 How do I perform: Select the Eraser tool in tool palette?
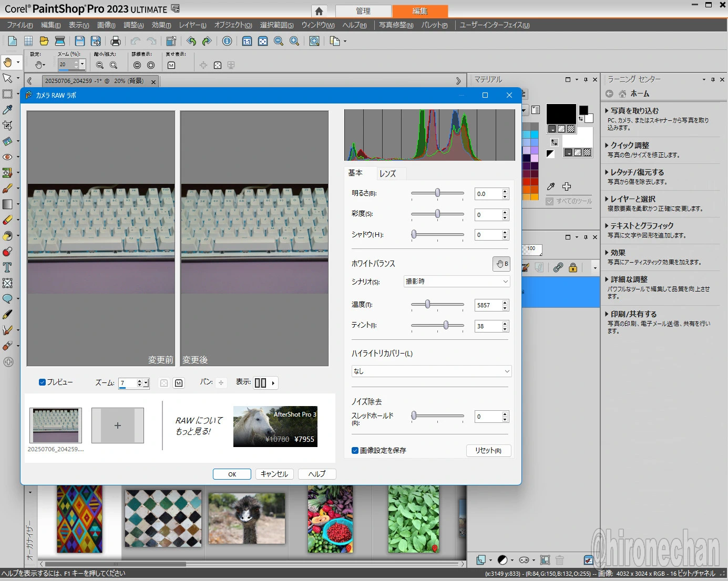click(x=7, y=220)
